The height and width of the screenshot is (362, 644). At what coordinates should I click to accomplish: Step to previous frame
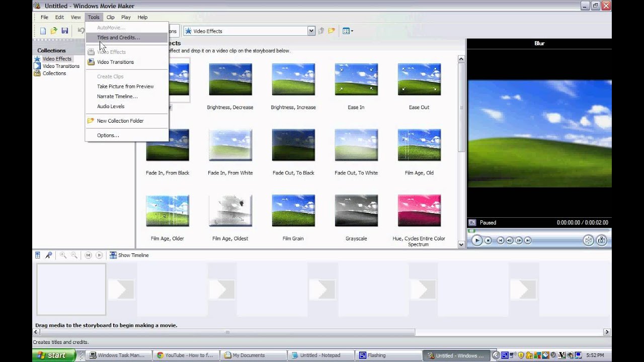(510, 240)
